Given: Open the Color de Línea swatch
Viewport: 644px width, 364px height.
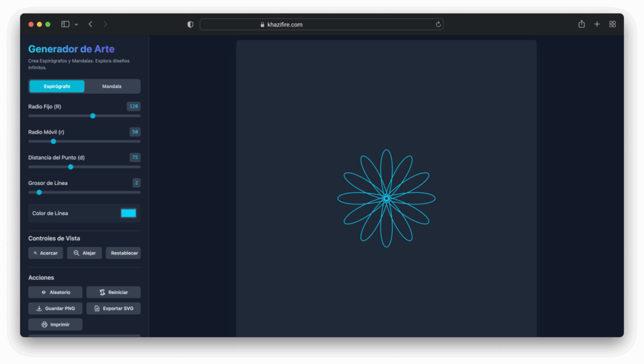Looking at the screenshot, I should [128, 213].
